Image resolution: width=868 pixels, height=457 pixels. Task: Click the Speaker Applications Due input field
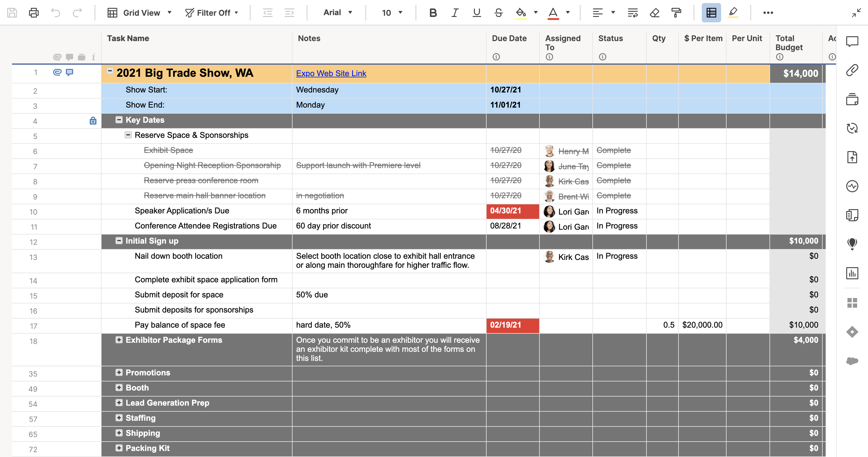point(182,211)
